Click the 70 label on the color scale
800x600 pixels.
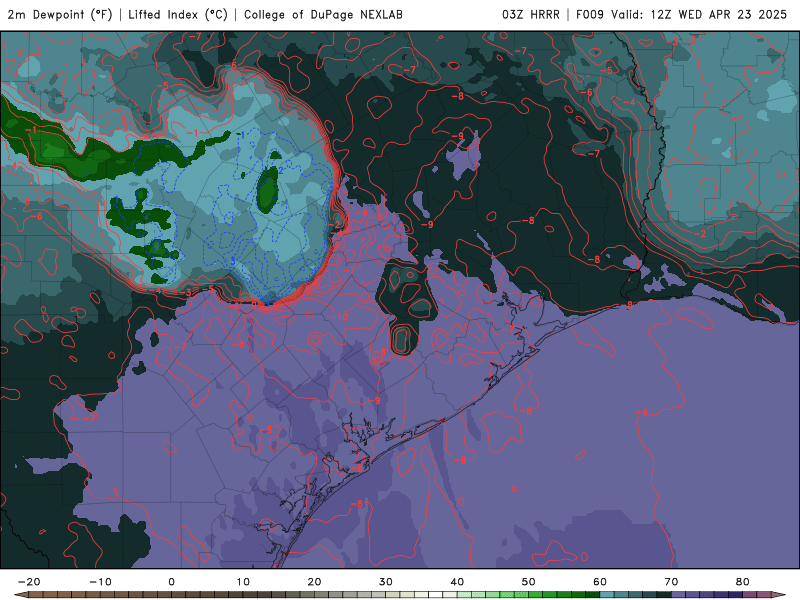tap(671, 582)
